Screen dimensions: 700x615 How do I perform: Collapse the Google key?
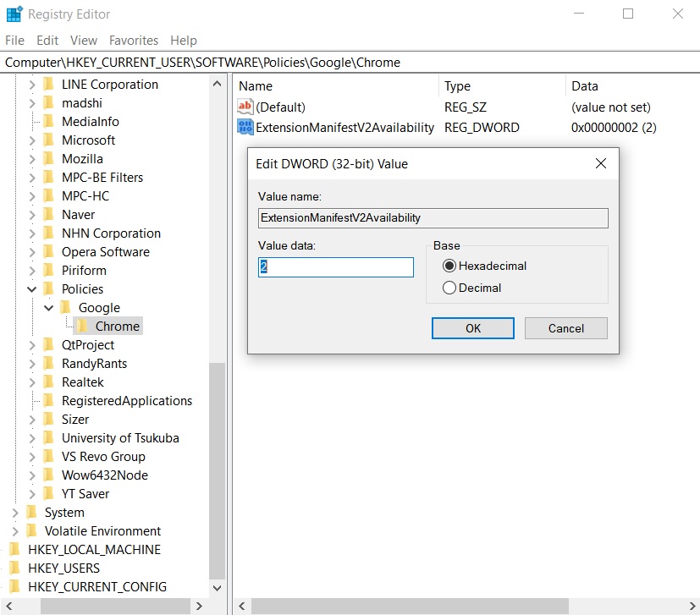pyautogui.click(x=48, y=308)
